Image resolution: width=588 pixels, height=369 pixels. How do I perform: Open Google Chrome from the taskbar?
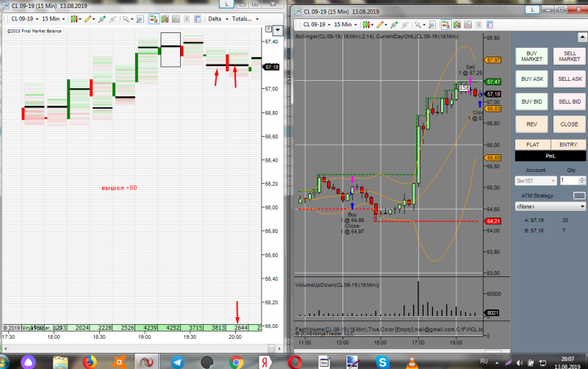236,362
